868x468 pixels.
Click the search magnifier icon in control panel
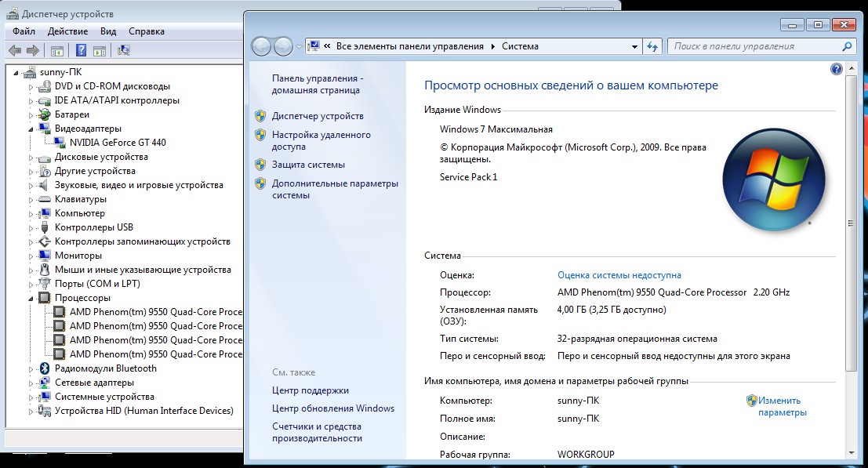point(846,46)
